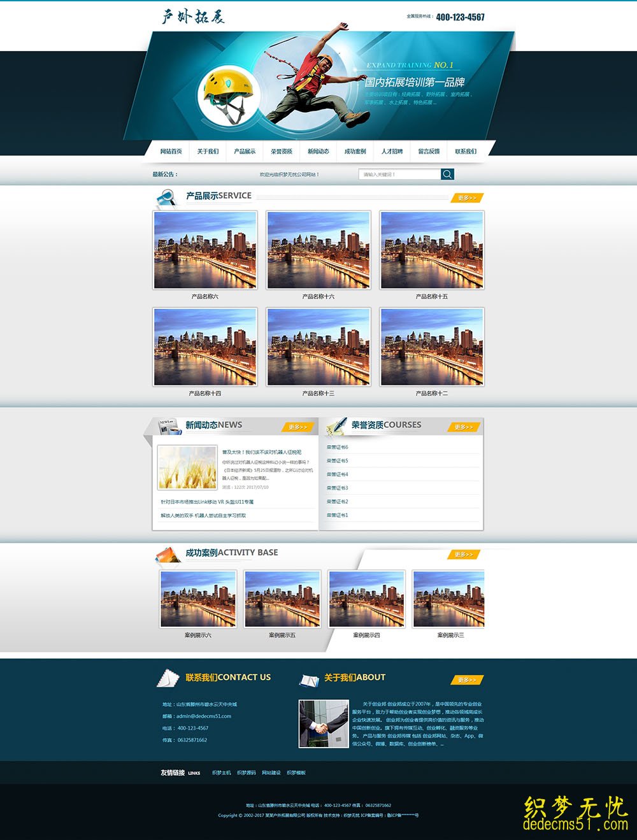Open case thumbnail 案例展示五
Screen dimensions: 637x840
point(282,599)
